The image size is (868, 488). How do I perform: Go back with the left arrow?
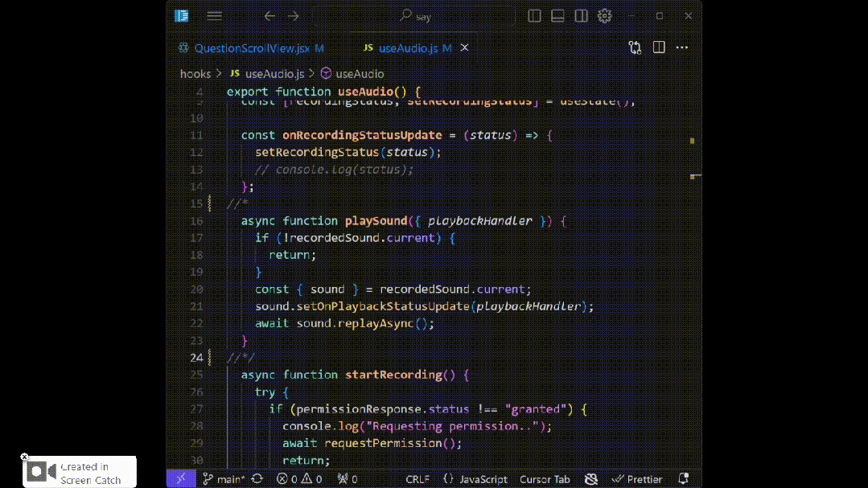coord(269,16)
